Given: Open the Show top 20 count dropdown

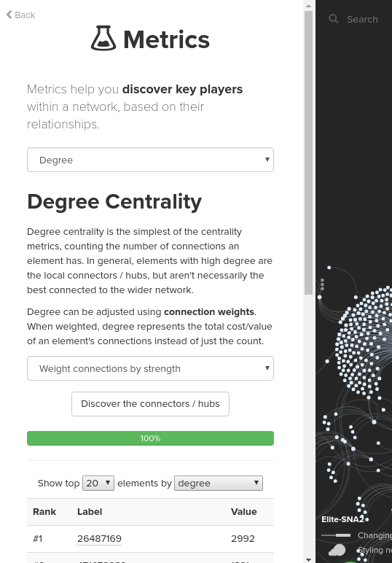Looking at the screenshot, I should [98, 483].
